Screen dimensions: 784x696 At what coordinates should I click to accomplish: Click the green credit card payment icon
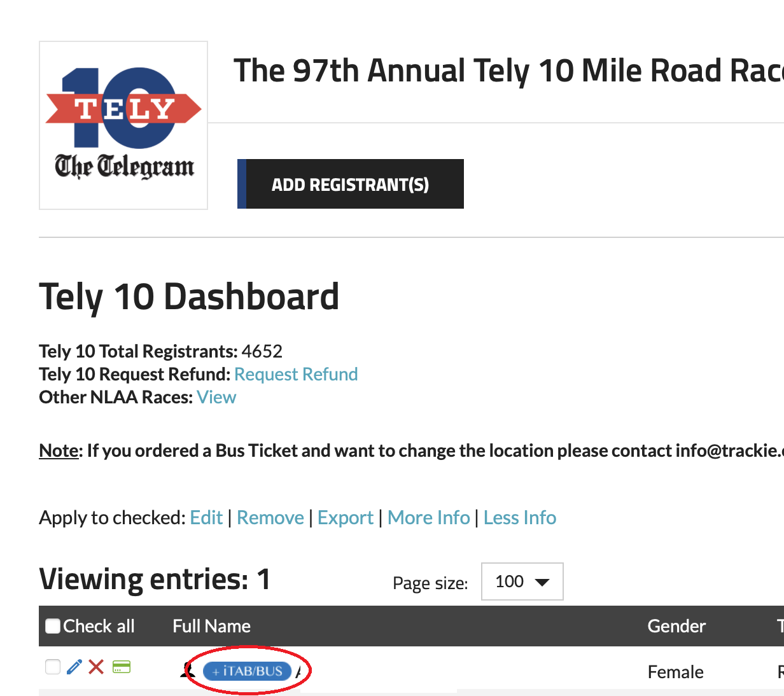[121, 667]
